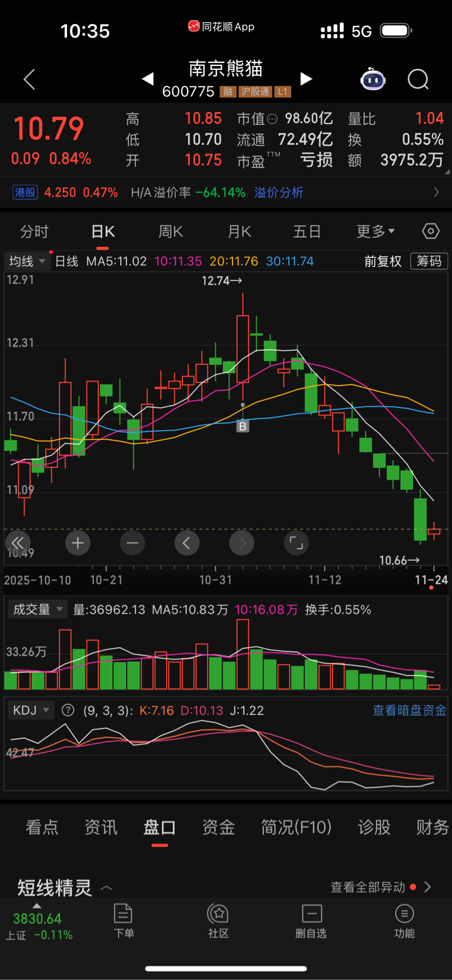Screen dimensions: 452x980
Task: Switch to next stock with right triangle
Action: pos(306,79)
